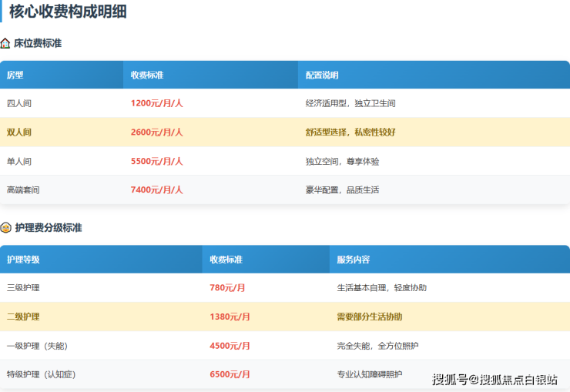
Task: Select the 四人间 room type row
Action: point(19,103)
